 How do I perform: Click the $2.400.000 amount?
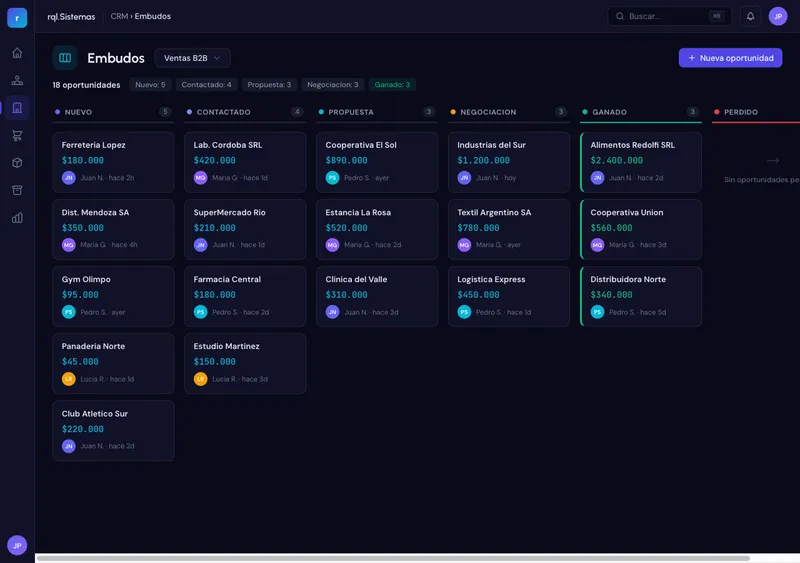pyautogui.click(x=616, y=160)
